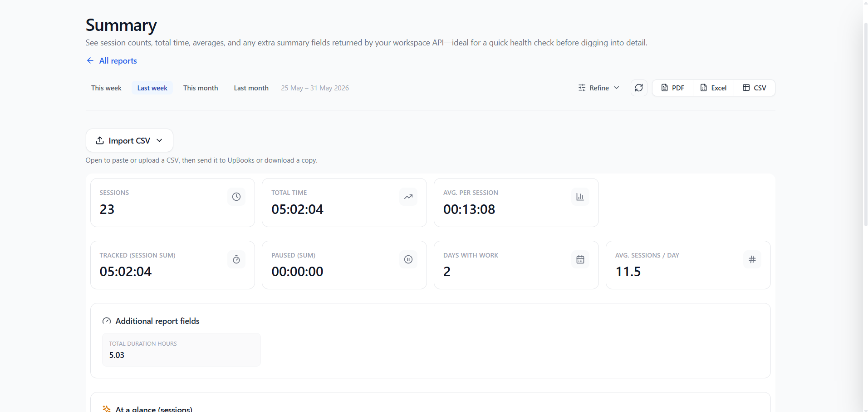Click the Avg. Sessions / Day value 11.5
The width and height of the screenshot is (868, 412).
coord(628,271)
